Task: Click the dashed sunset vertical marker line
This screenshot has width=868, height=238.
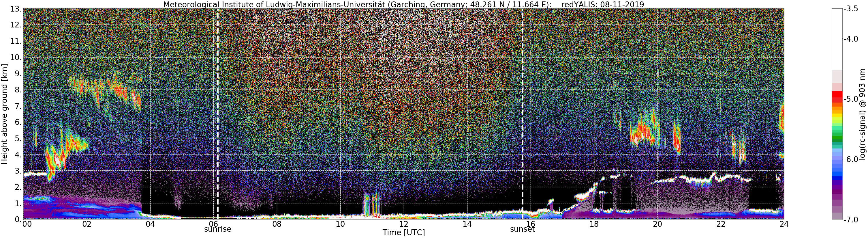Action: 523,114
